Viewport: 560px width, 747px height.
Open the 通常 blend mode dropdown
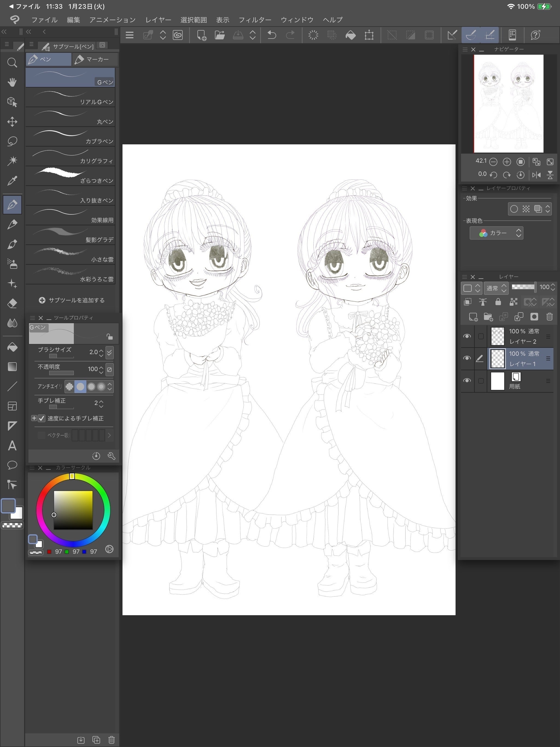(x=496, y=288)
